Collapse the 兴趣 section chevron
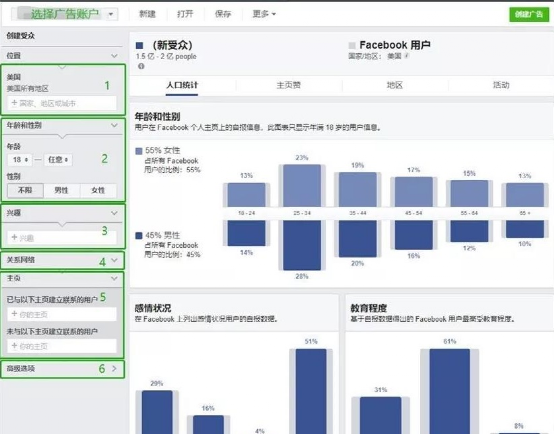Screen dimensions: 554x434 click(x=114, y=213)
